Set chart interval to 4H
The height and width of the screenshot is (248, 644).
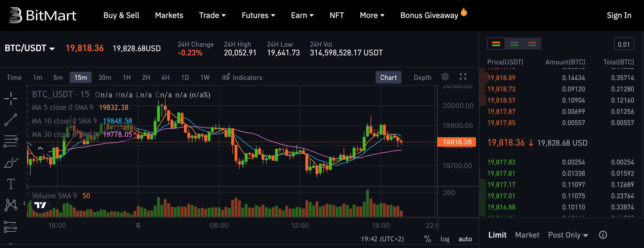coord(165,77)
